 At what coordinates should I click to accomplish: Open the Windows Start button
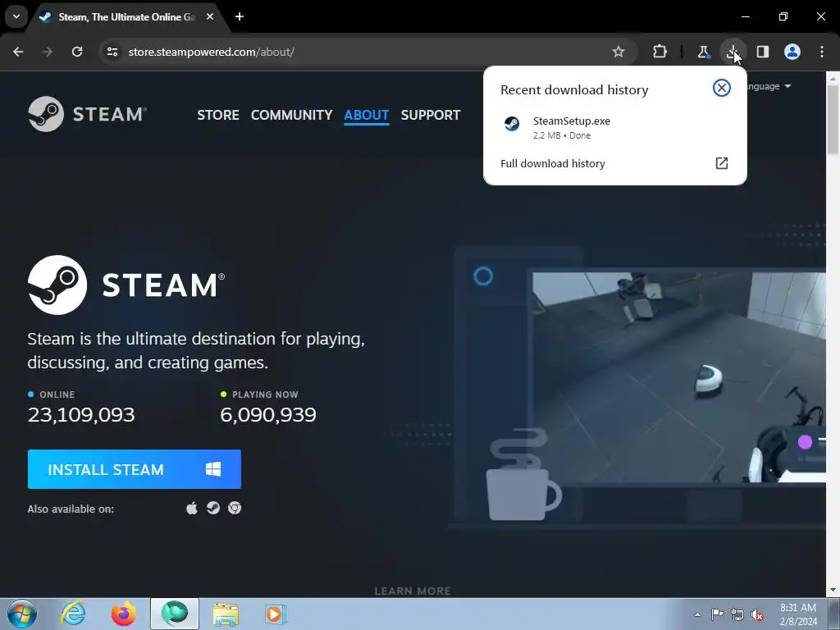[x=21, y=614]
